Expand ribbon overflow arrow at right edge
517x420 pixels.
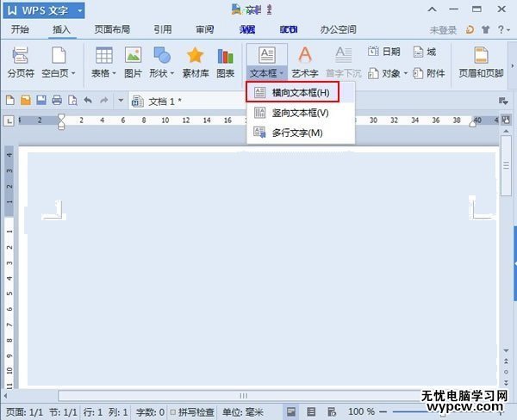click(513, 66)
